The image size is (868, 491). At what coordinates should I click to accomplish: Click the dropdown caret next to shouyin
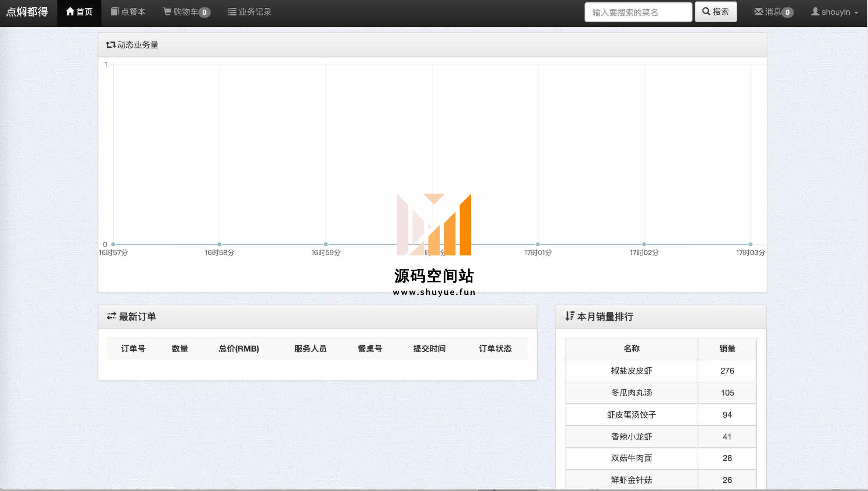point(856,13)
